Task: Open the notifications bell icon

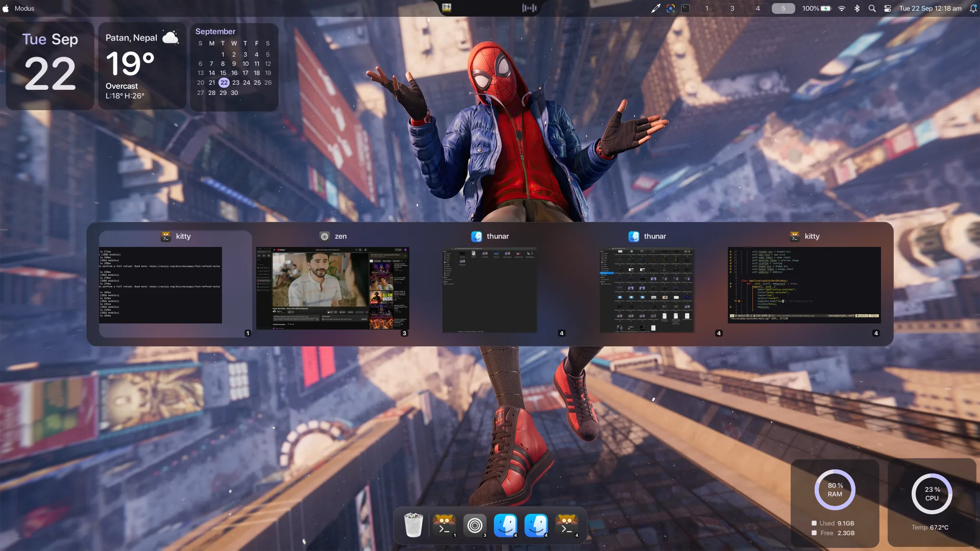Action: pos(973,8)
